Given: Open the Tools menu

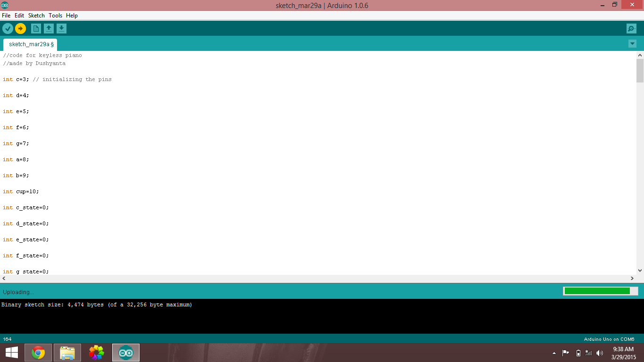Looking at the screenshot, I should pyautogui.click(x=55, y=16).
